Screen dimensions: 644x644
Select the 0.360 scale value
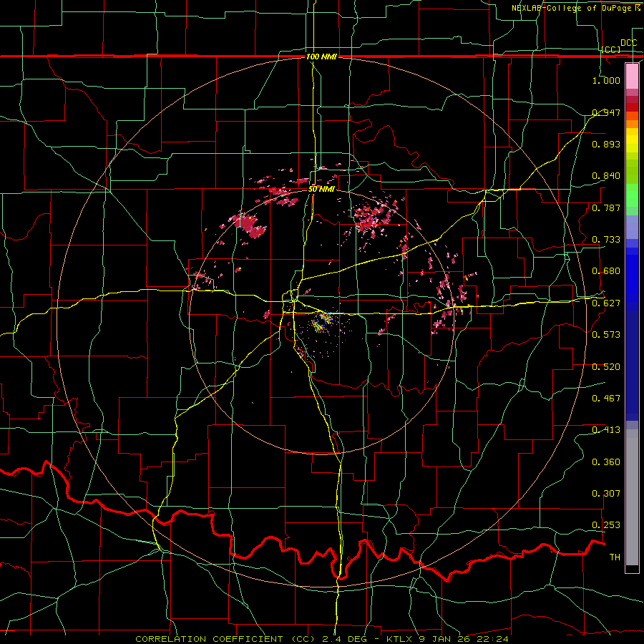coord(606,462)
